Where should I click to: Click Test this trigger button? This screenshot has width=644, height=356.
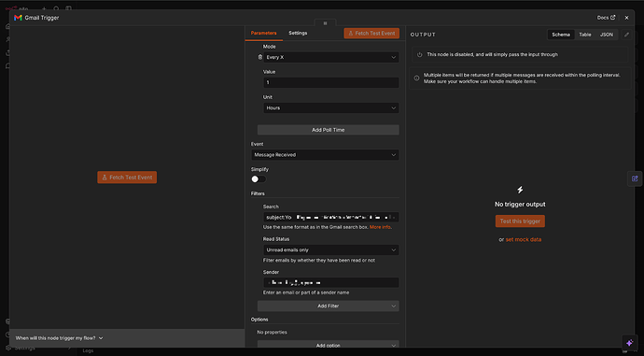click(520, 221)
